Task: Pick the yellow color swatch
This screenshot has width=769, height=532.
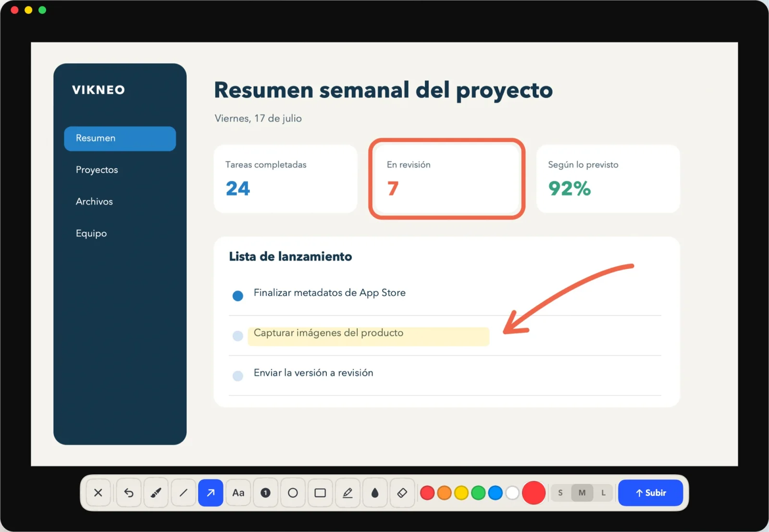Action: click(461, 493)
